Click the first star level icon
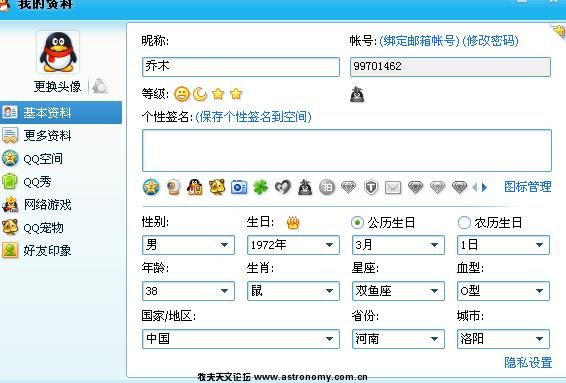This screenshot has height=383, width=566. [x=218, y=94]
